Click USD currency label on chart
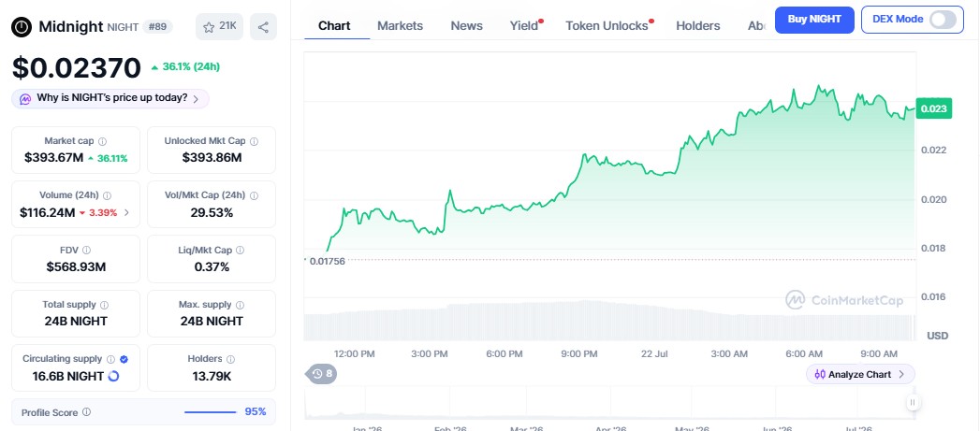This screenshot has width=980, height=431. pyautogui.click(x=938, y=336)
